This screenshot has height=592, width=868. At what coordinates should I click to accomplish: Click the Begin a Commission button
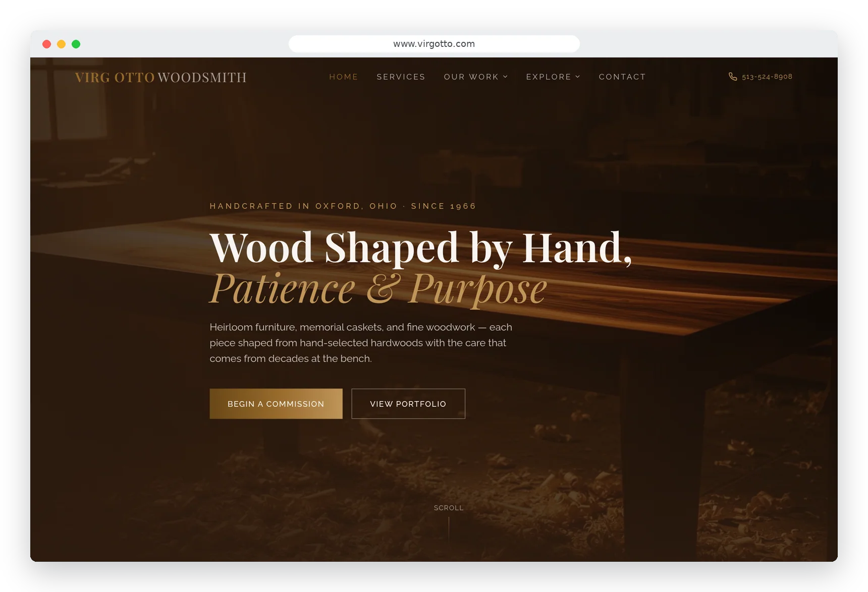(x=276, y=403)
